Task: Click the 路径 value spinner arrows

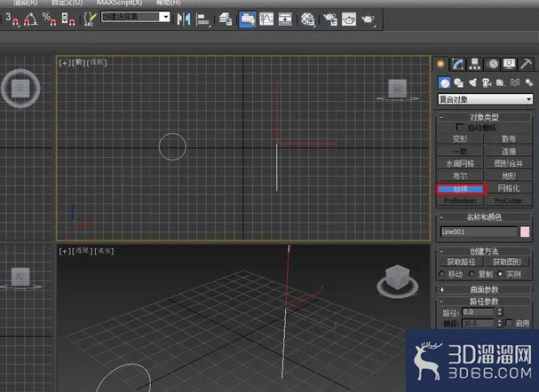Action: 500,311
